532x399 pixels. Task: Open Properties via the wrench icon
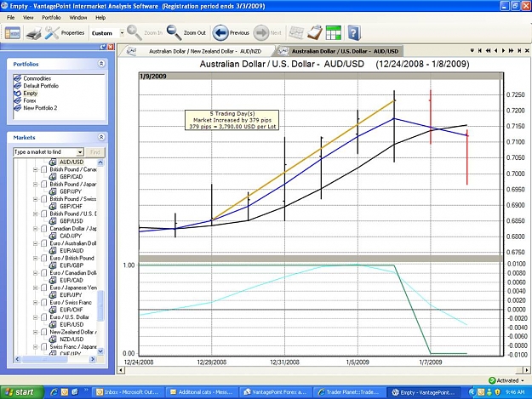[x=52, y=33]
